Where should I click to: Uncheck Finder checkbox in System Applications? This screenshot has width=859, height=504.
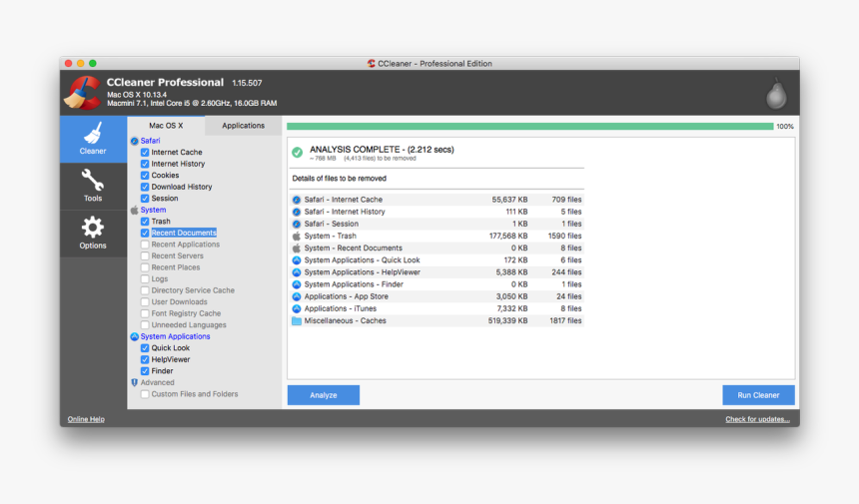click(x=145, y=371)
